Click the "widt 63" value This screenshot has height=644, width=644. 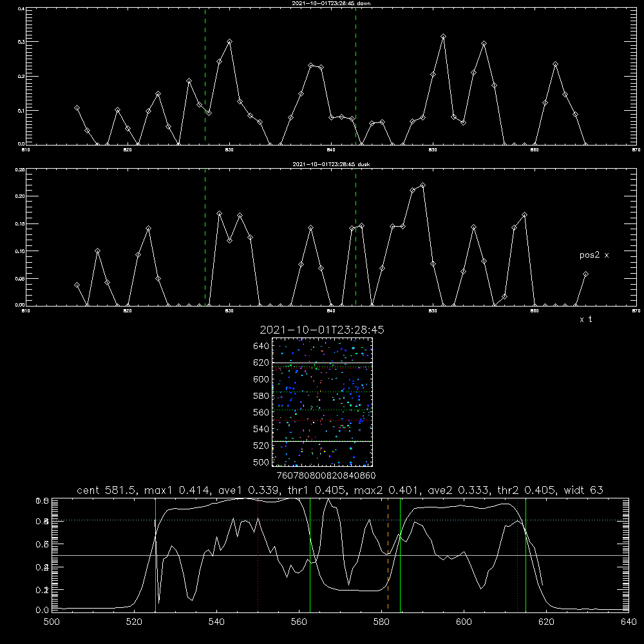pos(583,490)
